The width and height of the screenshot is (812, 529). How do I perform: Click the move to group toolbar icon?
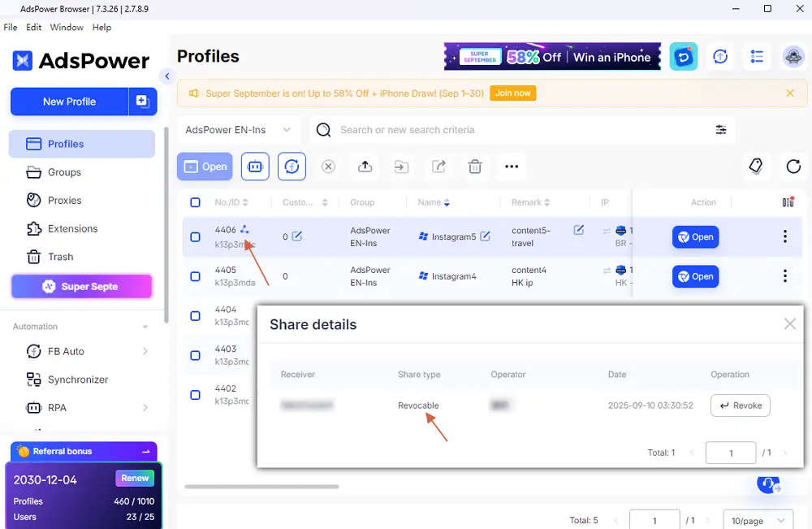pos(401,167)
